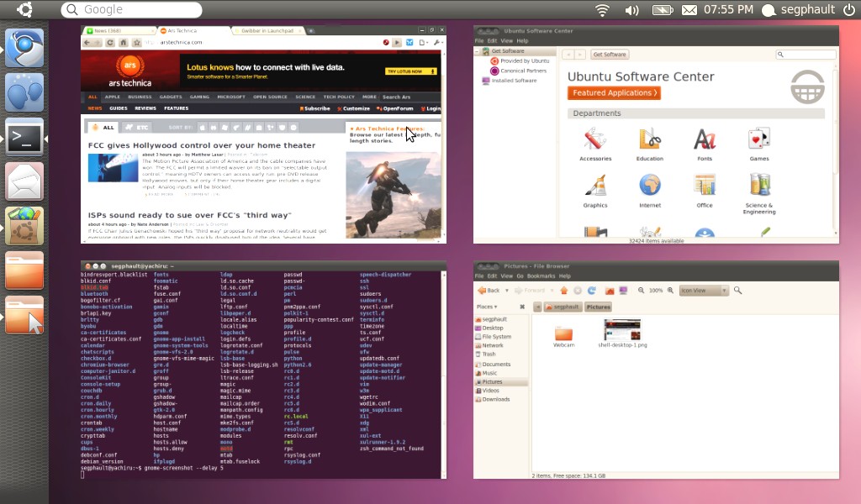
Task: Open the Bookmarks menu in File Browser
Action: 541,276
